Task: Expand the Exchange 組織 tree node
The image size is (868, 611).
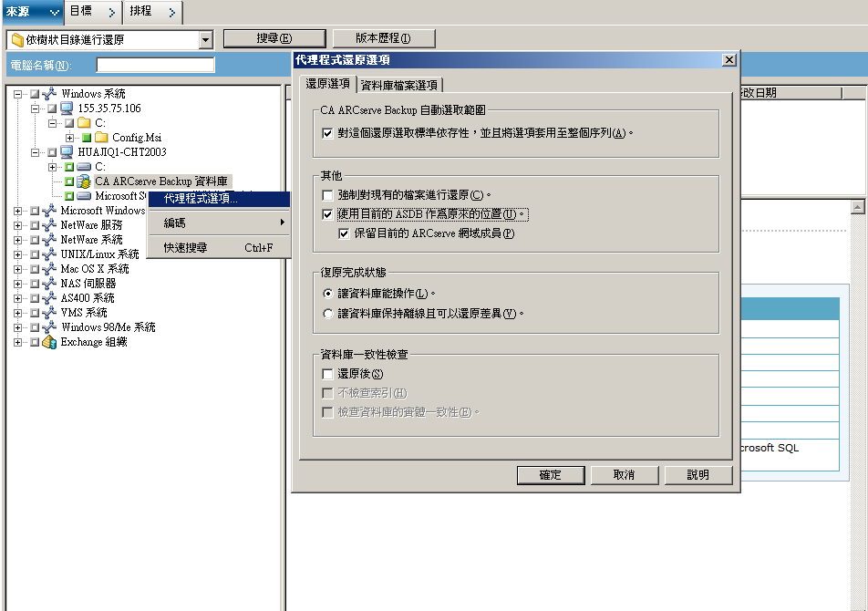Action: point(17,342)
